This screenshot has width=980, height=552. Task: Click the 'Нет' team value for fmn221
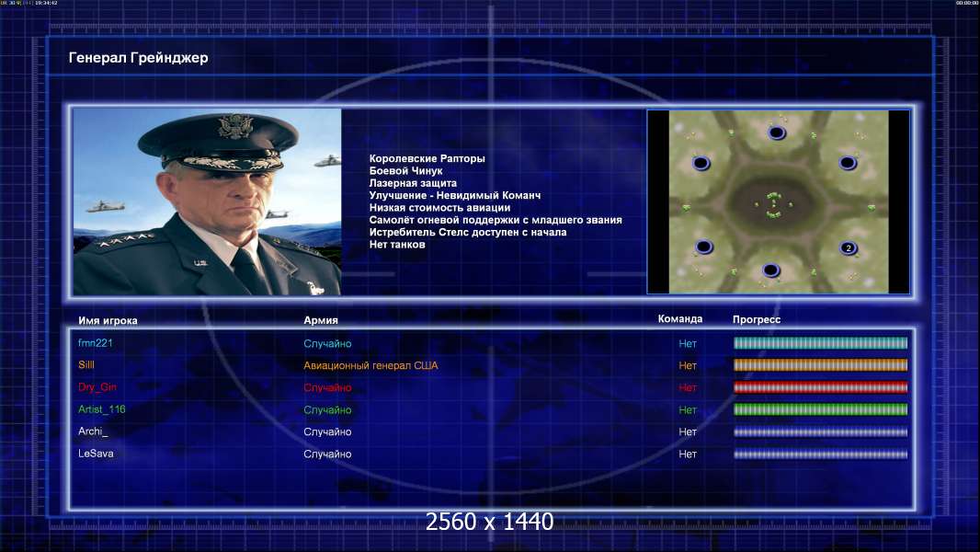click(688, 343)
